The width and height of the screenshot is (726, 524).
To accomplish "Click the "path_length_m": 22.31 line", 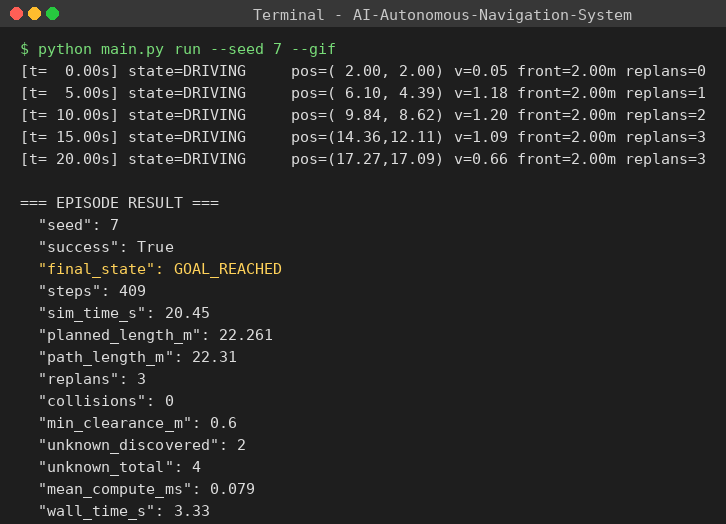I will point(138,357).
